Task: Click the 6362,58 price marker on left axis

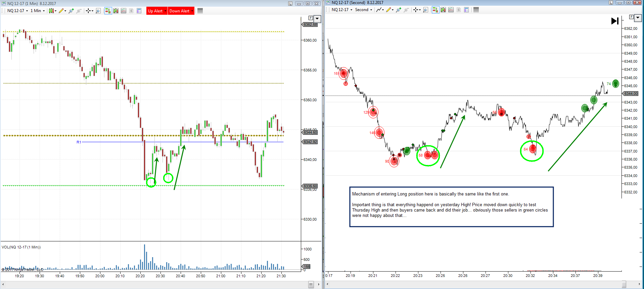Action: pyautogui.click(x=310, y=24)
